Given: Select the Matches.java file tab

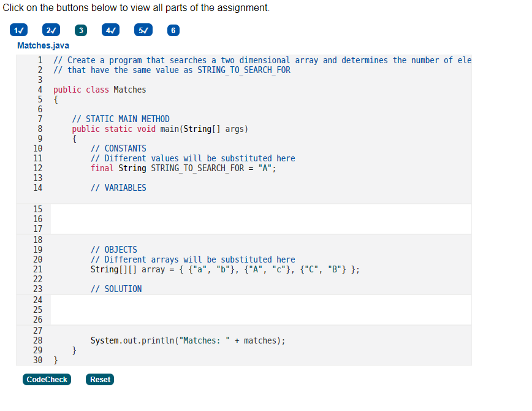Looking at the screenshot, I should [43, 45].
